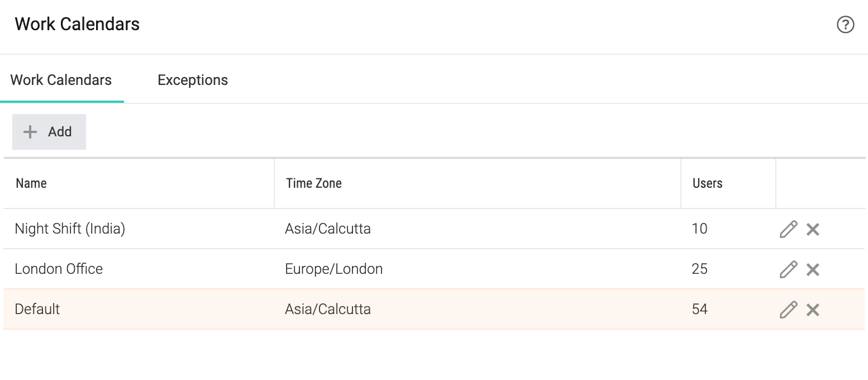Edit the Night Shift (India) calendar
This screenshot has height=380, width=868.
pos(788,229)
